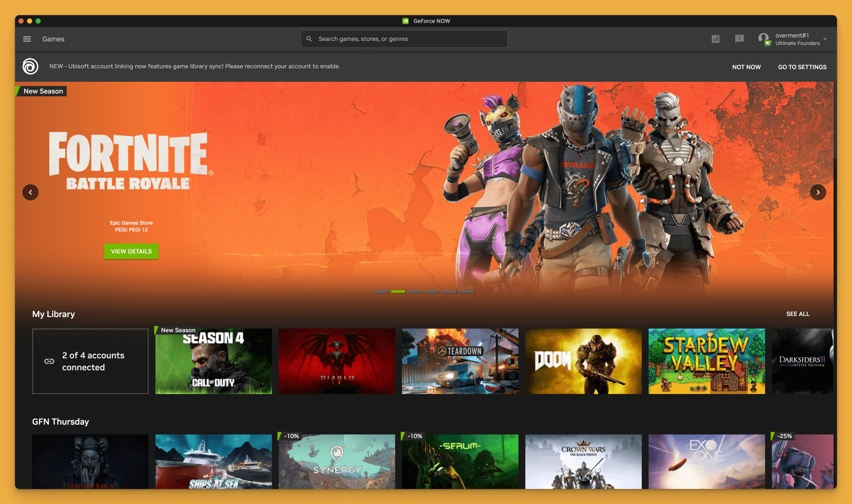Open the Stardew Valley game tile
852x504 pixels.
[706, 361]
